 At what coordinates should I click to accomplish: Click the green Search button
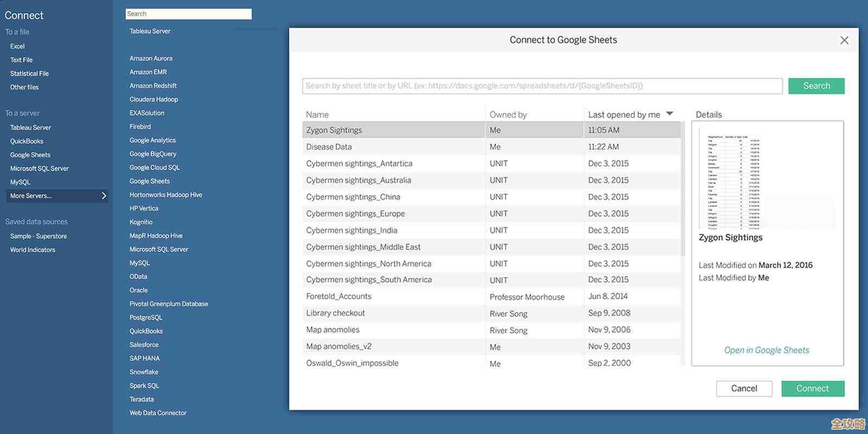coord(816,86)
